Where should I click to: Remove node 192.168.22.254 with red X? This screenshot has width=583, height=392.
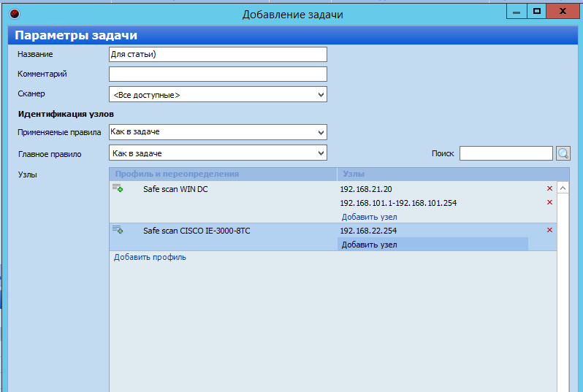(x=549, y=230)
